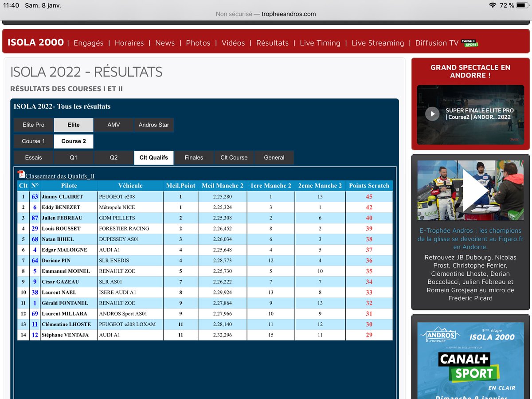Click the Meil.Point column header

180,186
